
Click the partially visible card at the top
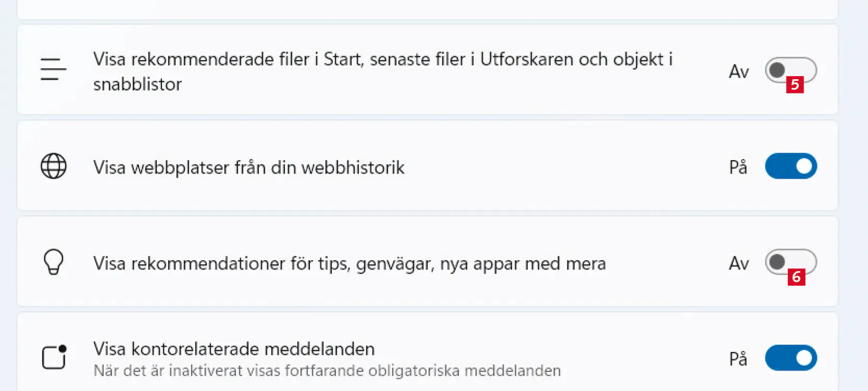click(427, 9)
